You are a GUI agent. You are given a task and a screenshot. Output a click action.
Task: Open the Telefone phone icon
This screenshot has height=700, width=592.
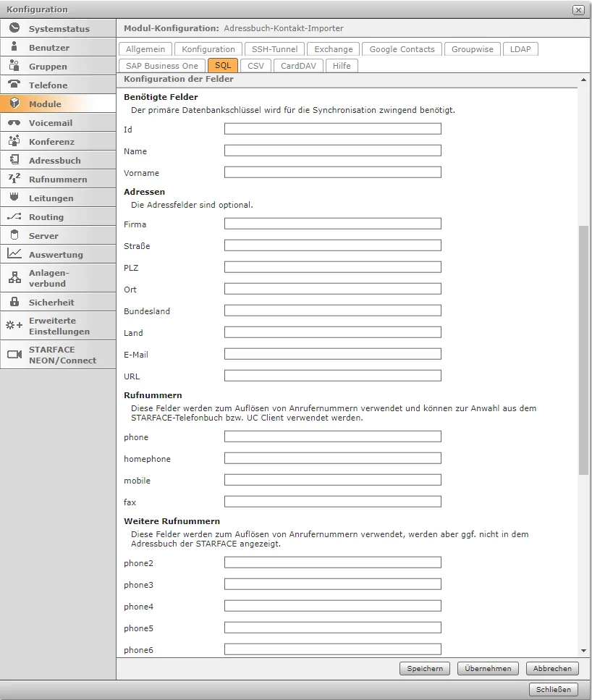point(14,85)
